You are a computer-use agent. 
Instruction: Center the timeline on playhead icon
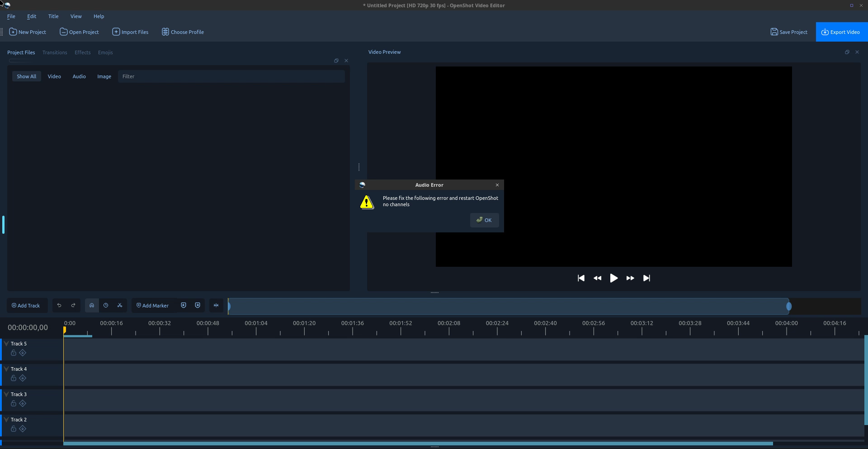(216, 306)
